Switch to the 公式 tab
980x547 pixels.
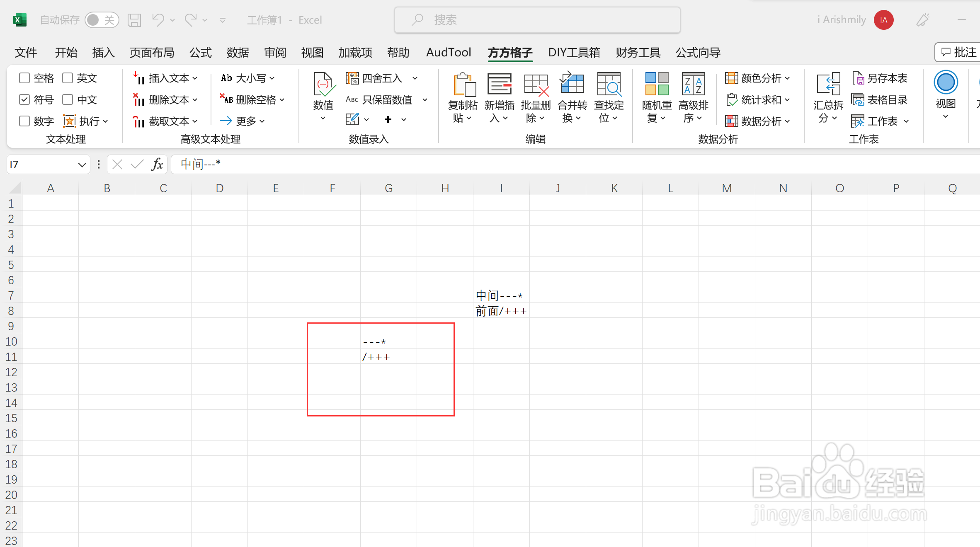tap(200, 53)
